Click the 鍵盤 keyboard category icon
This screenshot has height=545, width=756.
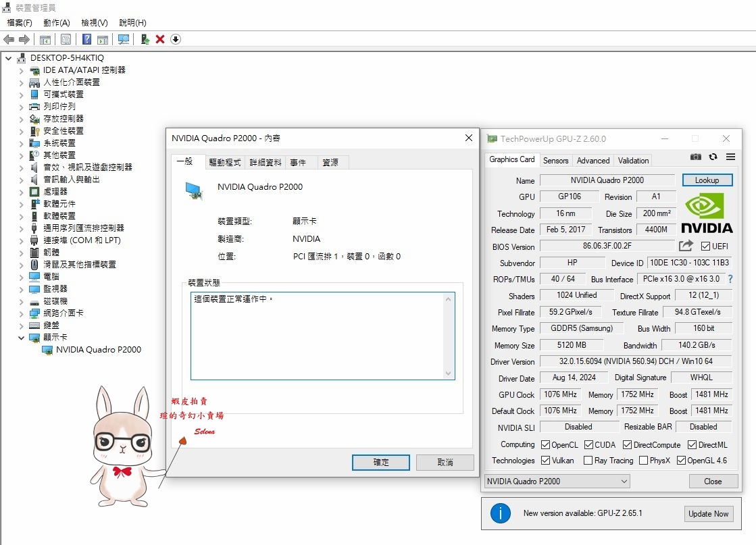[34, 326]
